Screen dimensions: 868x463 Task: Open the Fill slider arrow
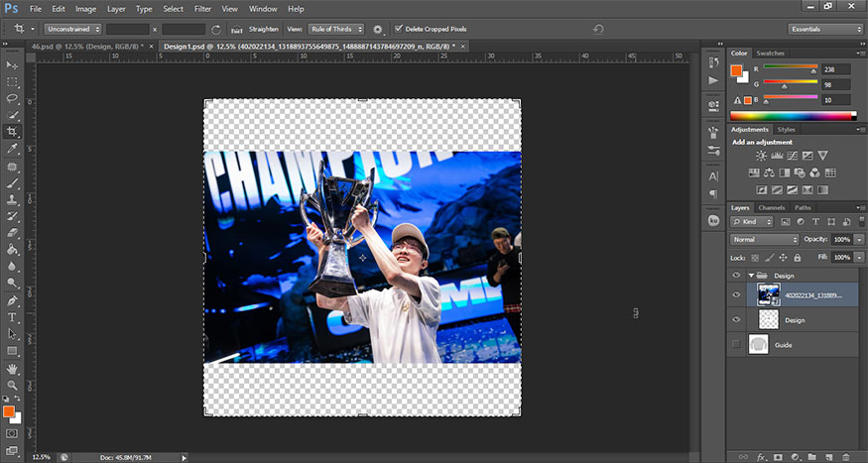(859, 257)
